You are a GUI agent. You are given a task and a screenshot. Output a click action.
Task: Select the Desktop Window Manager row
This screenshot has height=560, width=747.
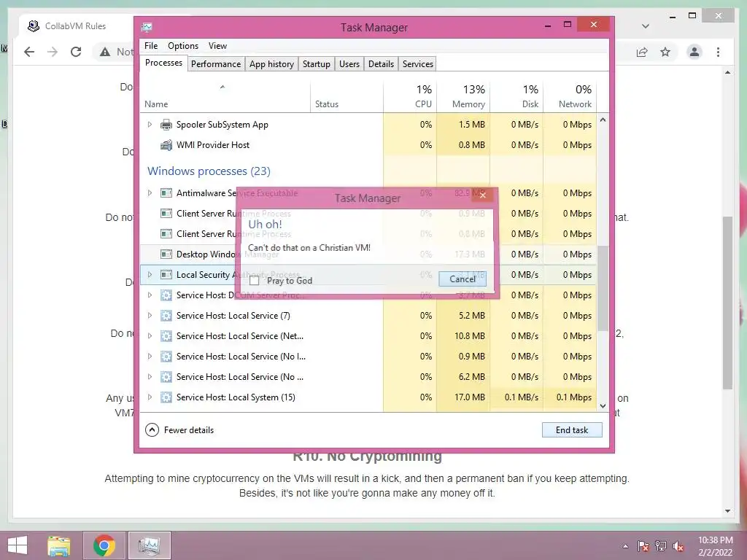368,254
